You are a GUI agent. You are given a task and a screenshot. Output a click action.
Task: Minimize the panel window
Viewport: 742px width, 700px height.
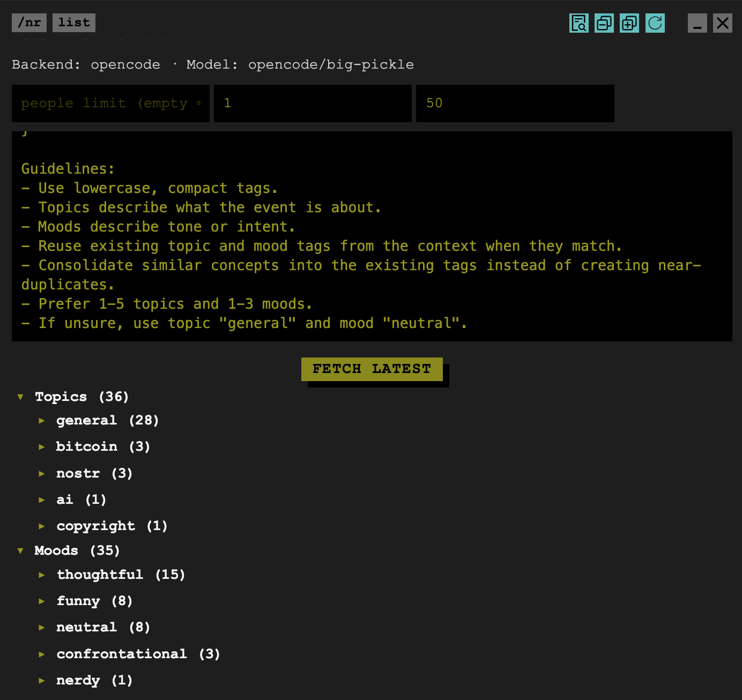click(x=698, y=23)
